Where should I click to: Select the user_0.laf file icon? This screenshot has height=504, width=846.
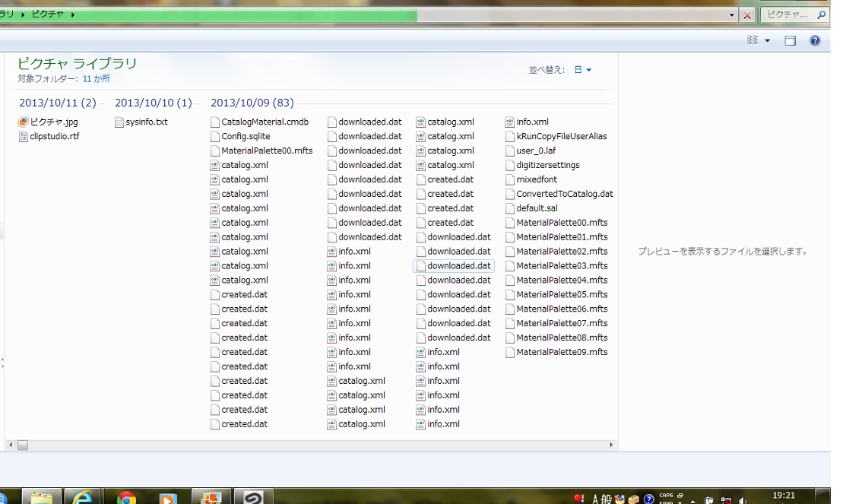point(510,151)
